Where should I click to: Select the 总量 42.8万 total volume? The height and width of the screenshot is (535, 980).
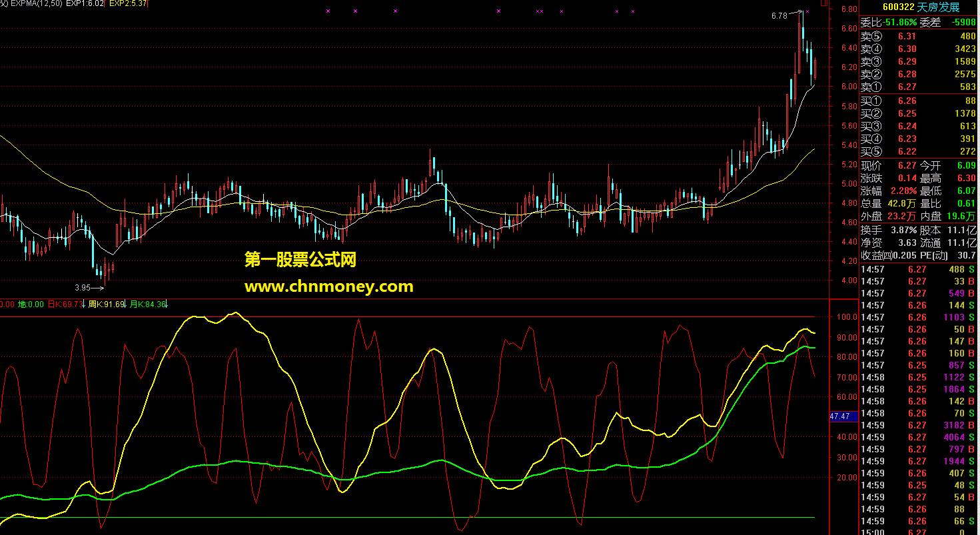[x=903, y=203]
